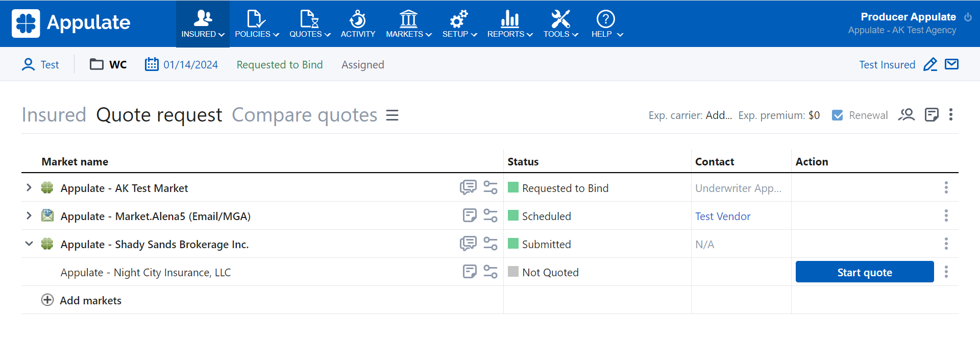Open the email envelope icon in header

coord(951,64)
